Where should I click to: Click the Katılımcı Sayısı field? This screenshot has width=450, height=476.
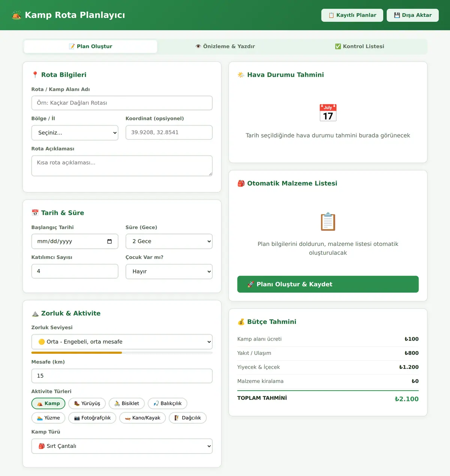coord(75,271)
